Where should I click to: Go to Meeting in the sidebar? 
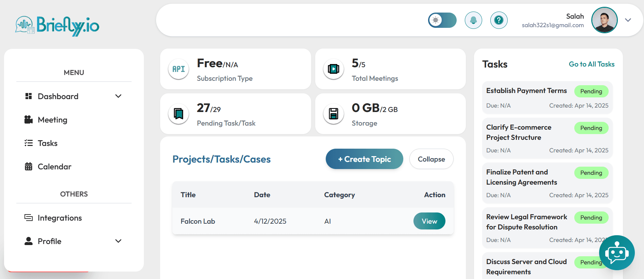(x=52, y=120)
